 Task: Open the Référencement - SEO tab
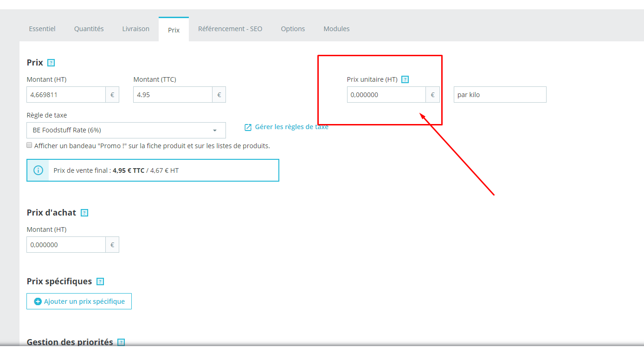pyautogui.click(x=230, y=29)
